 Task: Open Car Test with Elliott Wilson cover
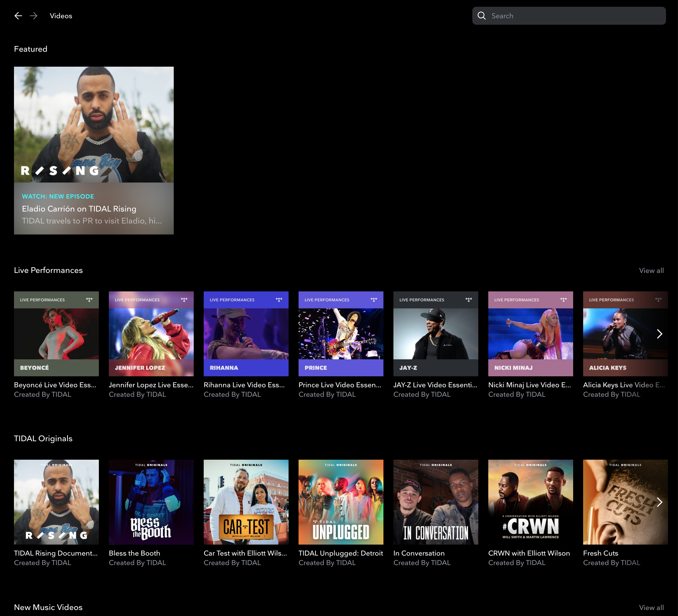click(246, 502)
